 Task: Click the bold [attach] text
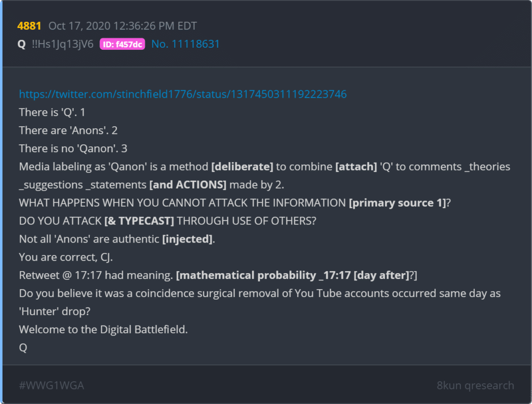click(x=356, y=167)
